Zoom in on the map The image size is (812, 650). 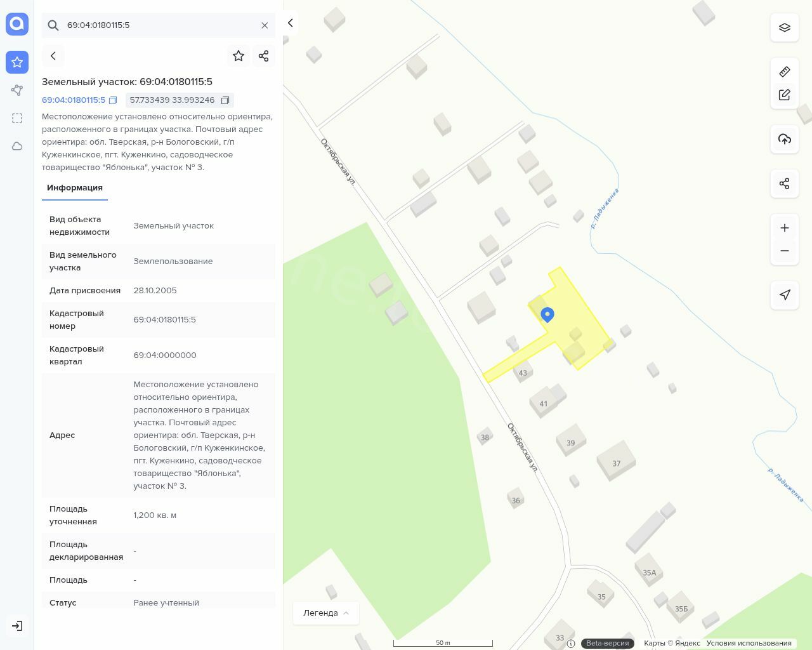coord(784,228)
